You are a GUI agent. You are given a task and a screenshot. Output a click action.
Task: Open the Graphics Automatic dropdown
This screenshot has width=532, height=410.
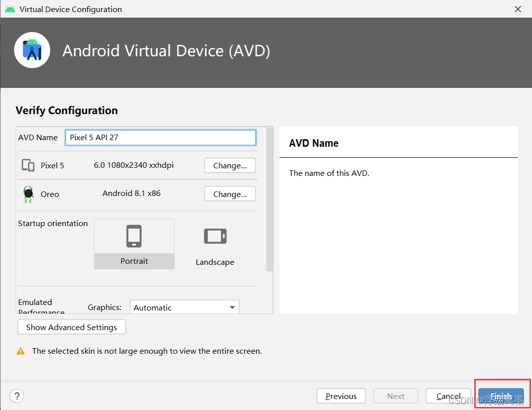[x=185, y=307]
